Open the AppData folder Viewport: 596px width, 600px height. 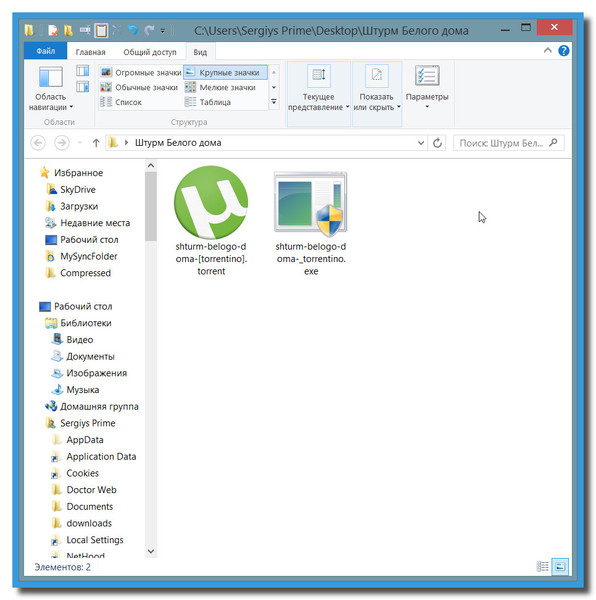click(78, 440)
